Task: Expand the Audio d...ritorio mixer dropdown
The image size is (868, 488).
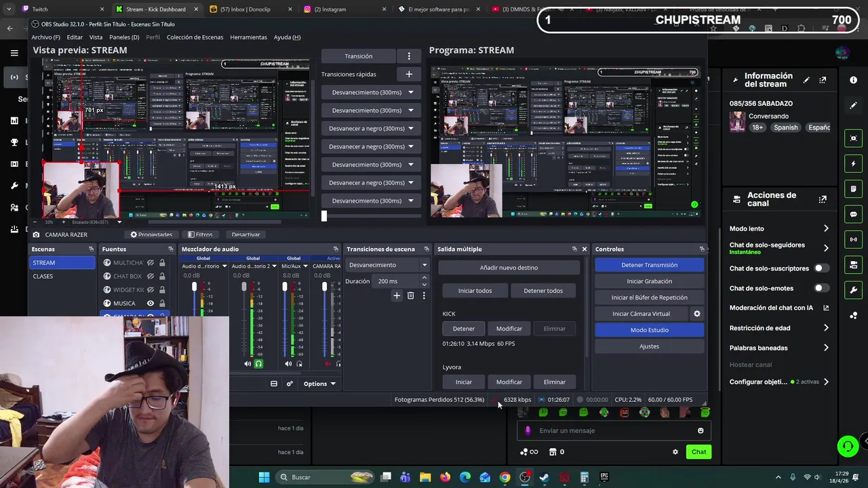Action: (x=224, y=266)
